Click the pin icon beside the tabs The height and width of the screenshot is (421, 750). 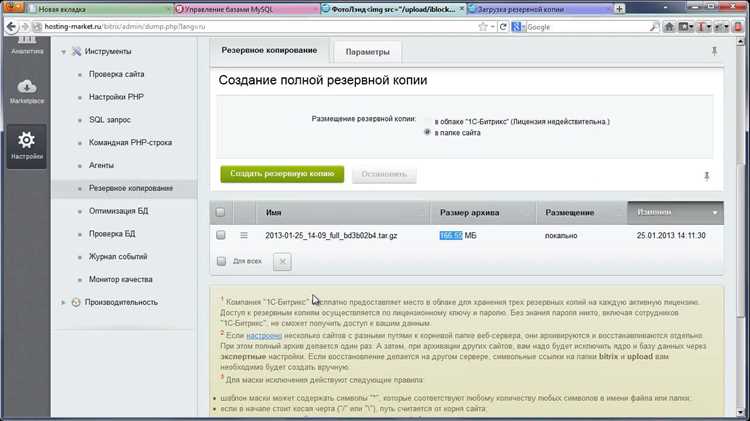pos(714,51)
